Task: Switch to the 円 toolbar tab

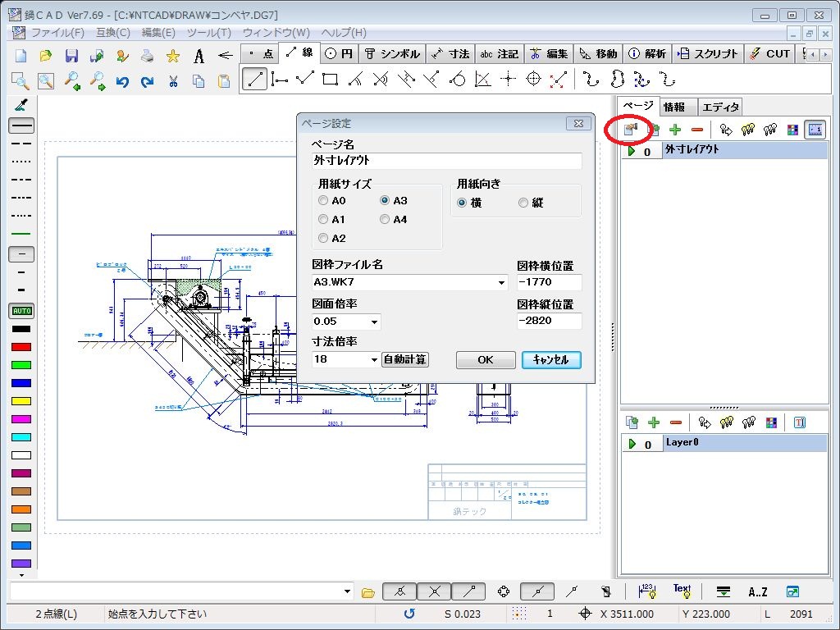Action: (x=339, y=53)
